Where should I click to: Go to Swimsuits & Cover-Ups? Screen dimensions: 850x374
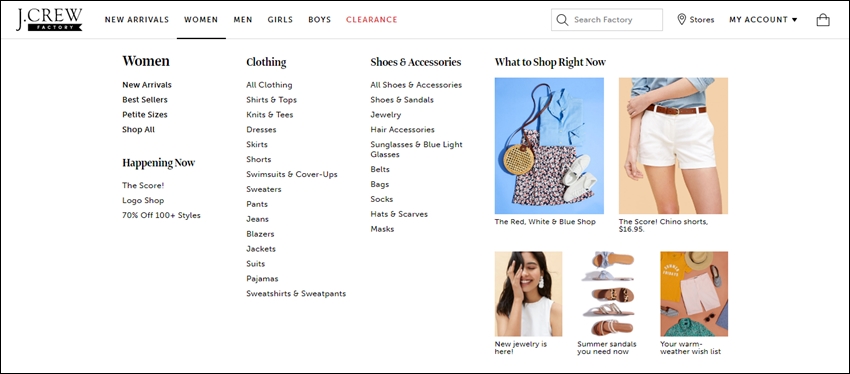(x=292, y=174)
